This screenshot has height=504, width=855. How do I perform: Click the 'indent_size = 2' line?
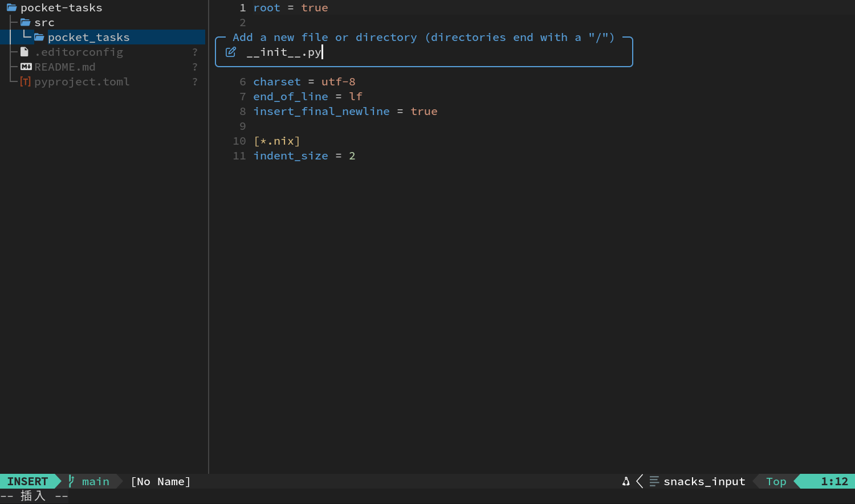tap(304, 156)
